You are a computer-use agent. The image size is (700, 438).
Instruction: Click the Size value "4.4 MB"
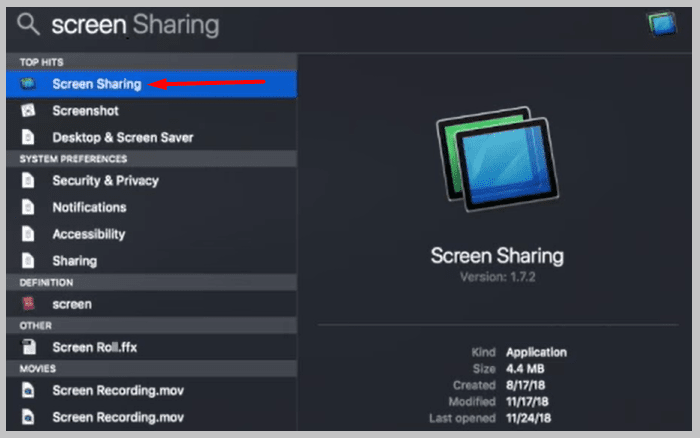tap(525, 369)
